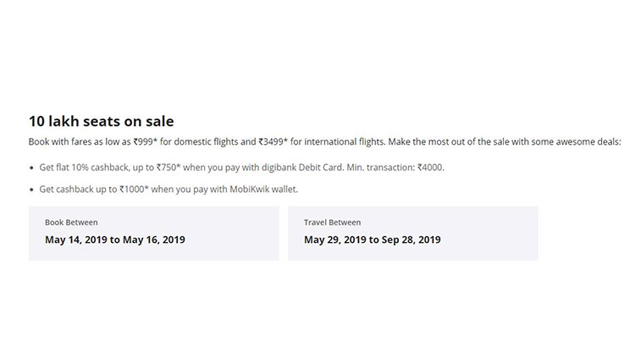
Task: Select the 'May 29, 2019 to Sep 28, 2019' text
Action: click(x=373, y=240)
